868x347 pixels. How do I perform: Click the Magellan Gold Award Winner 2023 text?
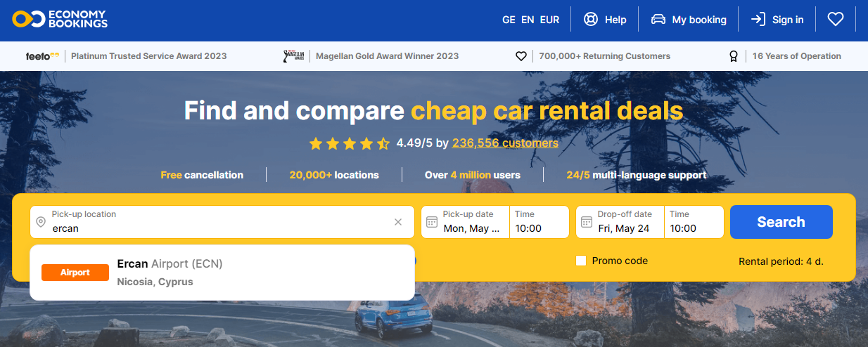388,56
